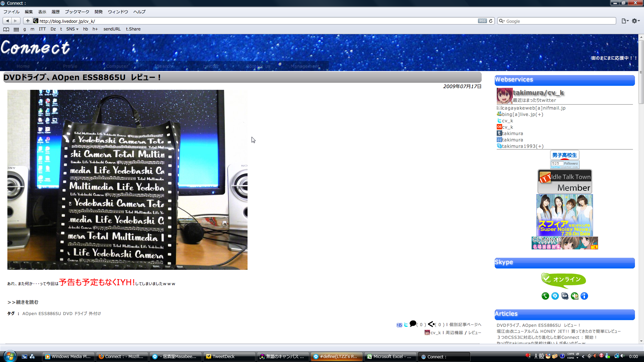Open the 編集 menu
The height and width of the screenshot is (362, 644).
tap(29, 12)
